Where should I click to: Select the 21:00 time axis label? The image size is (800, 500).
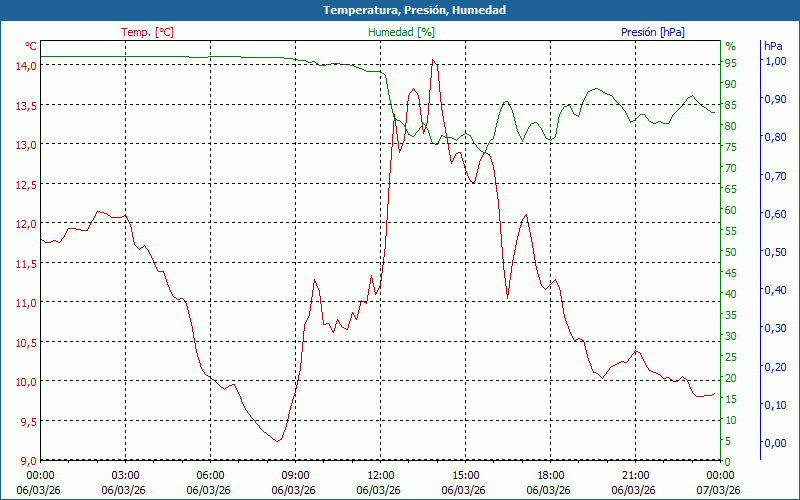[635, 475]
